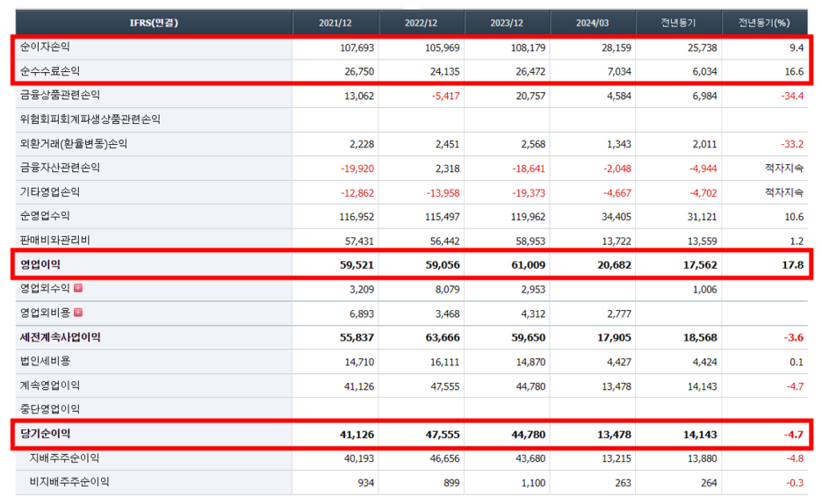Click the 108,179 value for 2023/12

pos(529,47)
